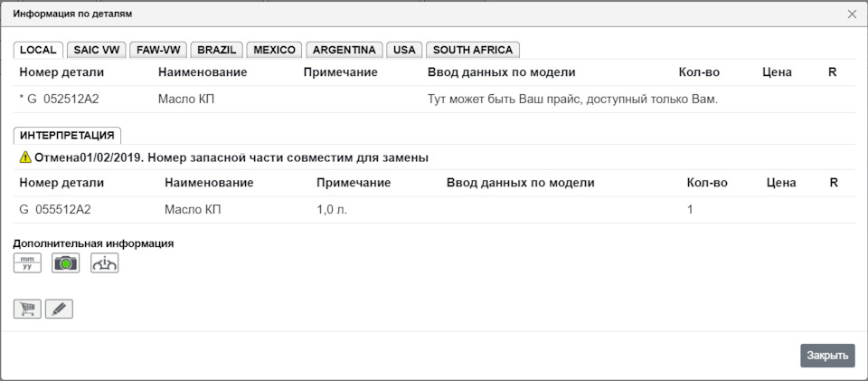868x381 pixels.
Task: Open the SAIC VW tab
Action: tap(96, 50)
